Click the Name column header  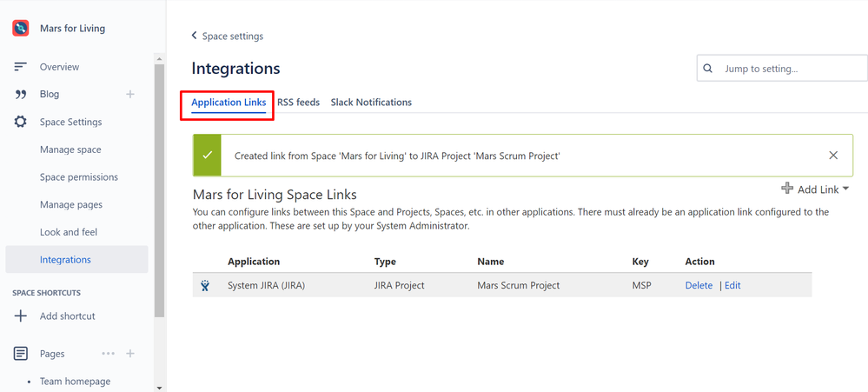tap(490, 262)
